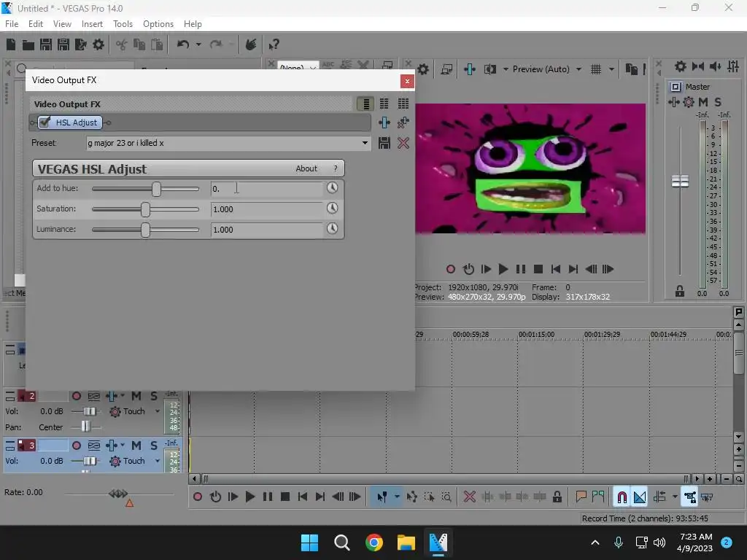Click the Saturation value field
This screenshot has width=747, height=560.
pyautogui.click(x=267, y=209)
